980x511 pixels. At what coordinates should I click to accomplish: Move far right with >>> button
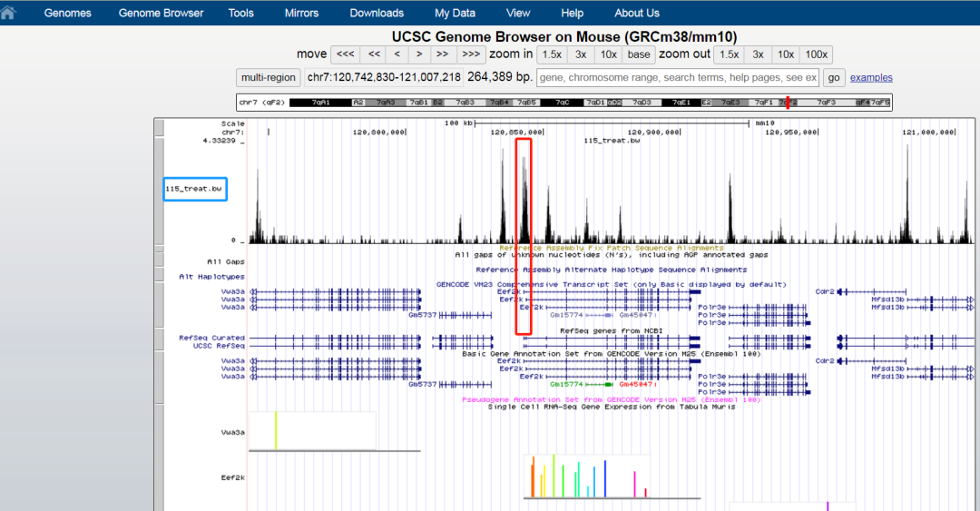(x=471, y=54)
